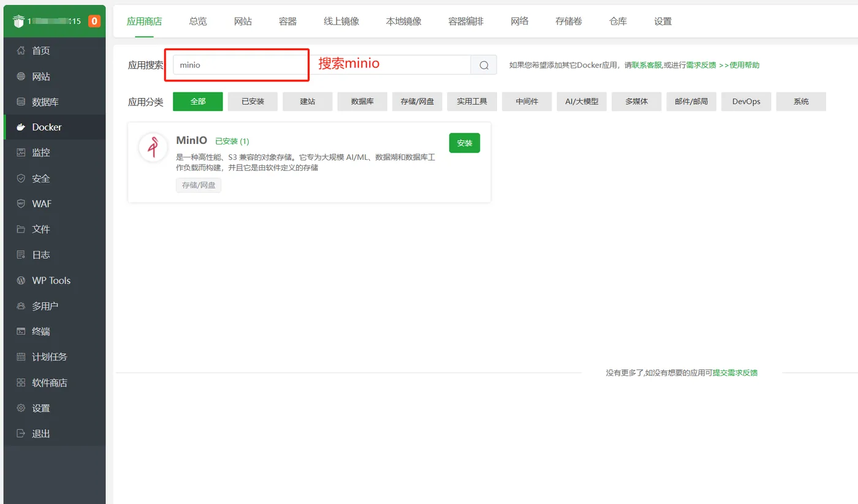Click the orange notification badge showing 0
Image resolution: width=858 pixels, height=504 pixels.
coord(94,21)
